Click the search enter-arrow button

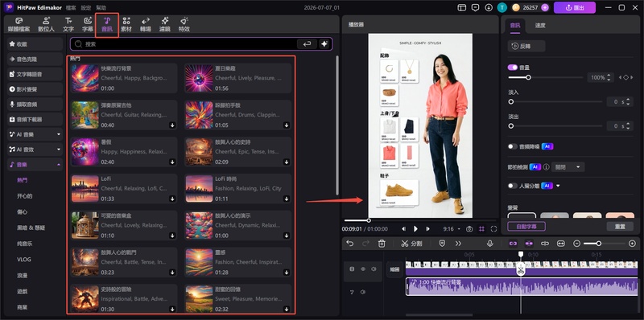point(307,44)
